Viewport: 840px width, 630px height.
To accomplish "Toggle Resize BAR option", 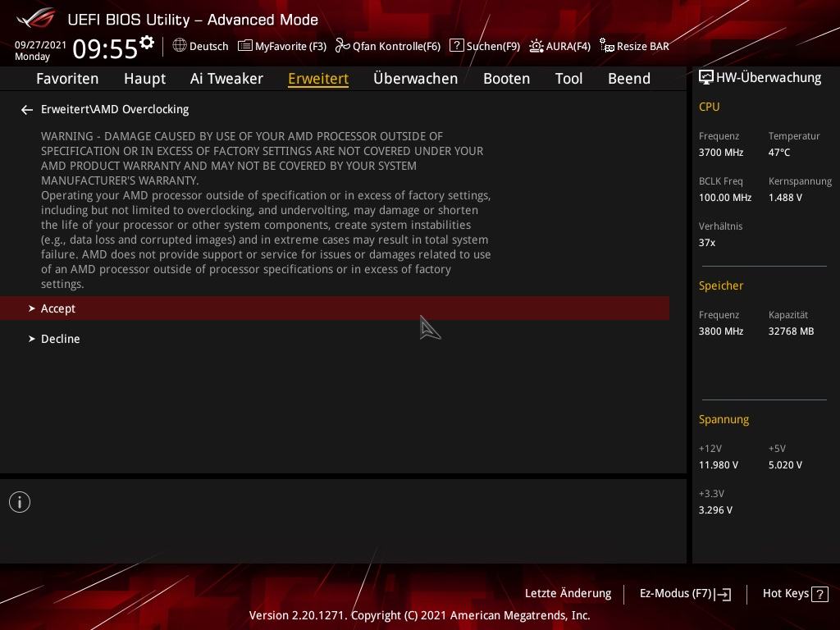I will [x=643, y=46].
